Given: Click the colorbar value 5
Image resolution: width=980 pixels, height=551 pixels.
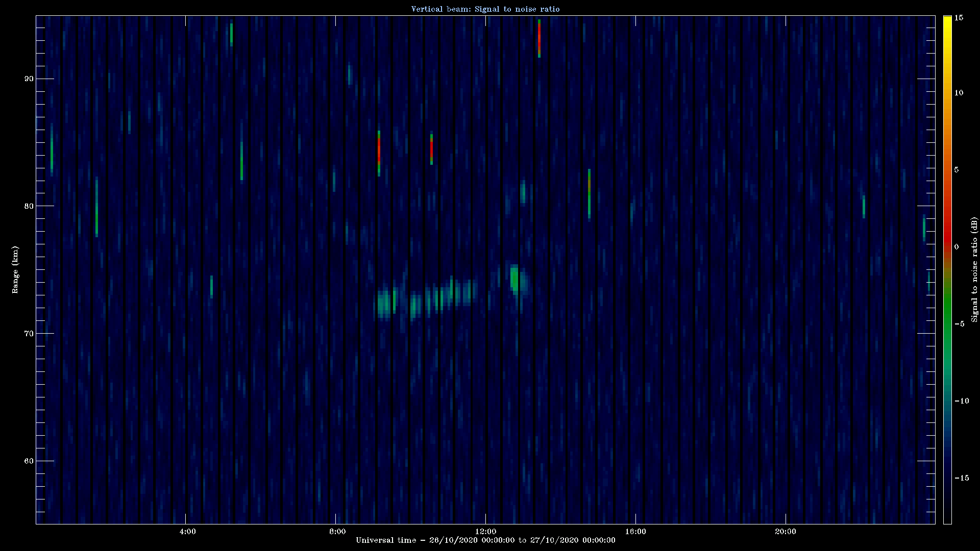Looking at the screenshot, I should click(x=957, y=169).
